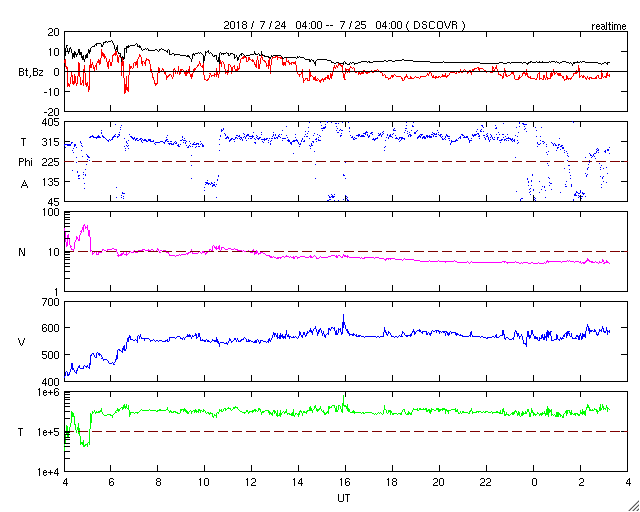Click the resize grip in the bottom-right corner

[633, 505]
